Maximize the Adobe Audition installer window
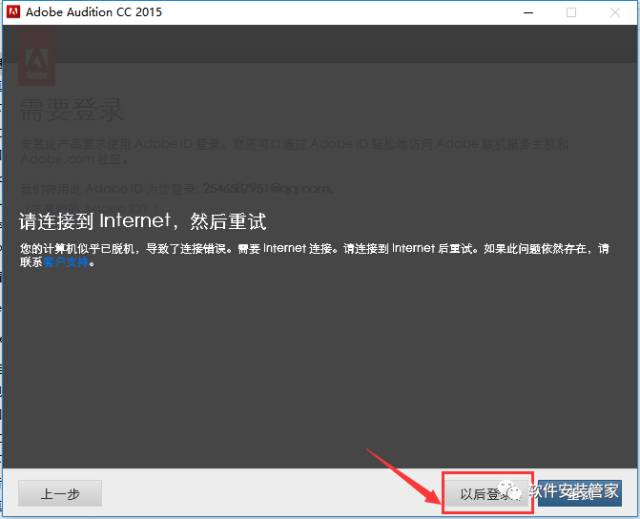640x519 pixels. pos(571,12)
